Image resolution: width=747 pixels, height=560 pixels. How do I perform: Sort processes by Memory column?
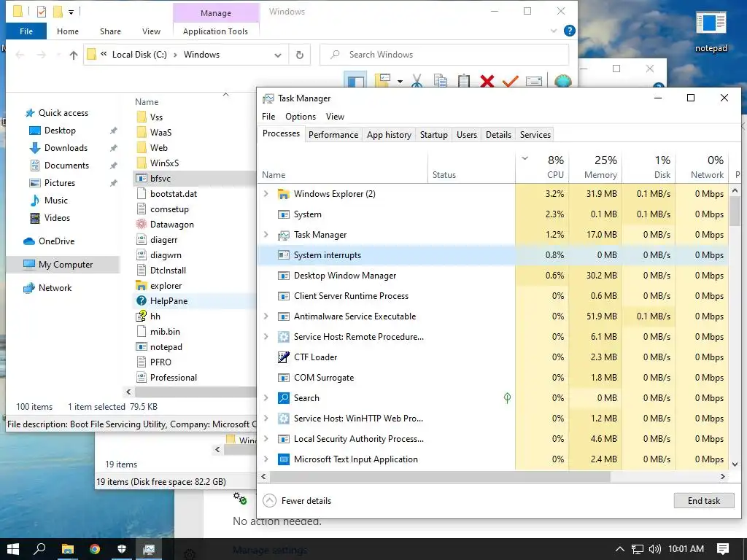coord(595,167)
